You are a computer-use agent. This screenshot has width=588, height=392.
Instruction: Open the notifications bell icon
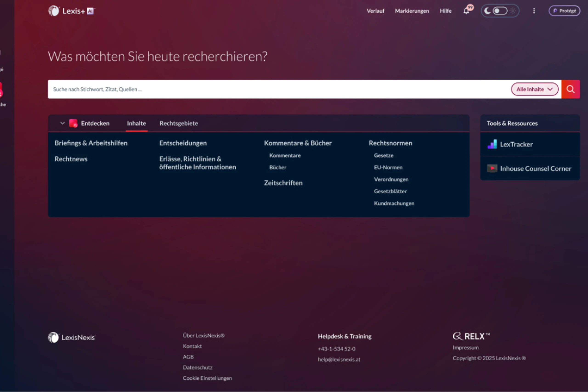coord(466,11)
